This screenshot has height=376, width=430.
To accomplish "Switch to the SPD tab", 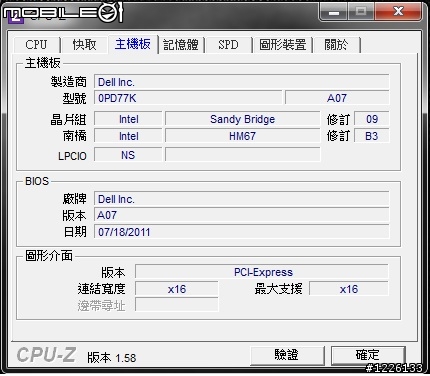I will click(228, 45).
